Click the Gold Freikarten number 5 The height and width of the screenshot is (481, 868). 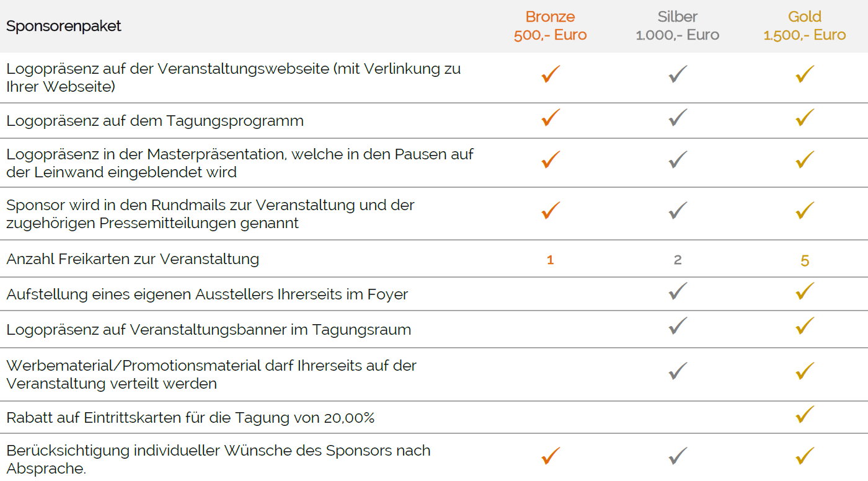pyautogui.click(x=805, y=260)
